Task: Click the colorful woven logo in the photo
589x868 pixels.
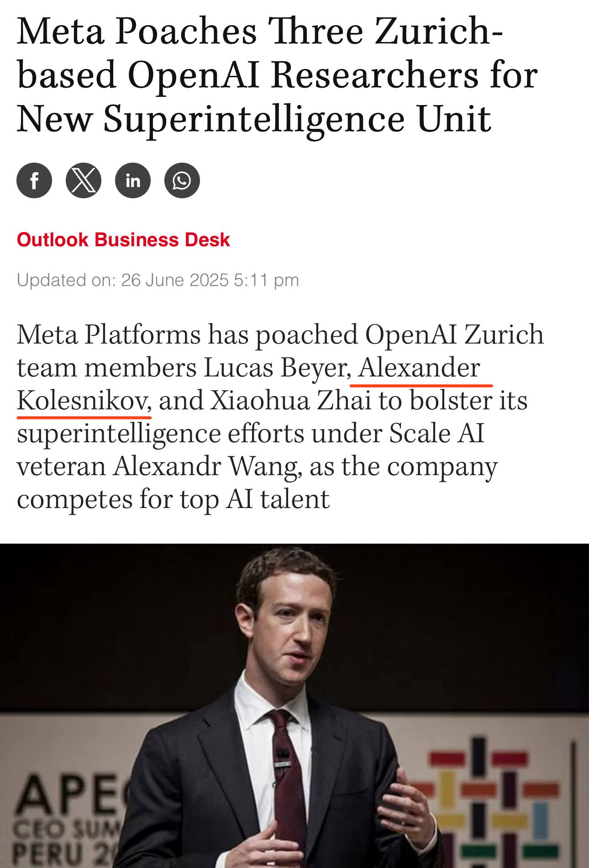Action: (493, 804)
